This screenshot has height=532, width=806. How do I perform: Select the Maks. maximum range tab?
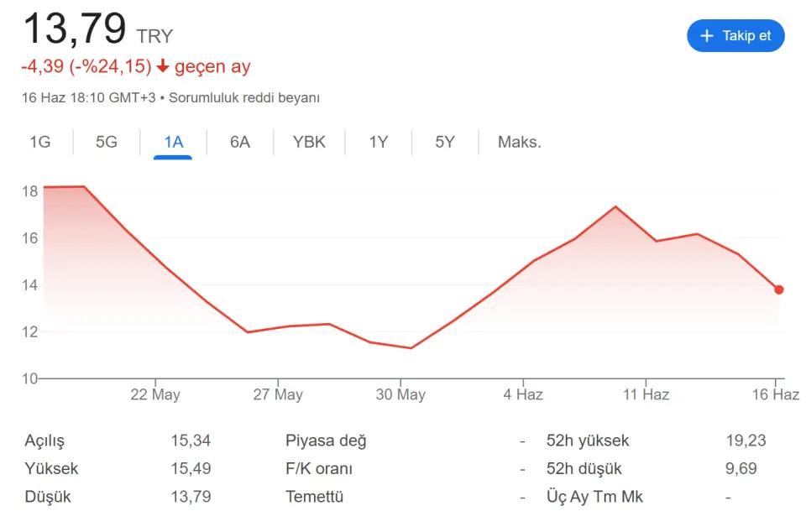(519, 142)
